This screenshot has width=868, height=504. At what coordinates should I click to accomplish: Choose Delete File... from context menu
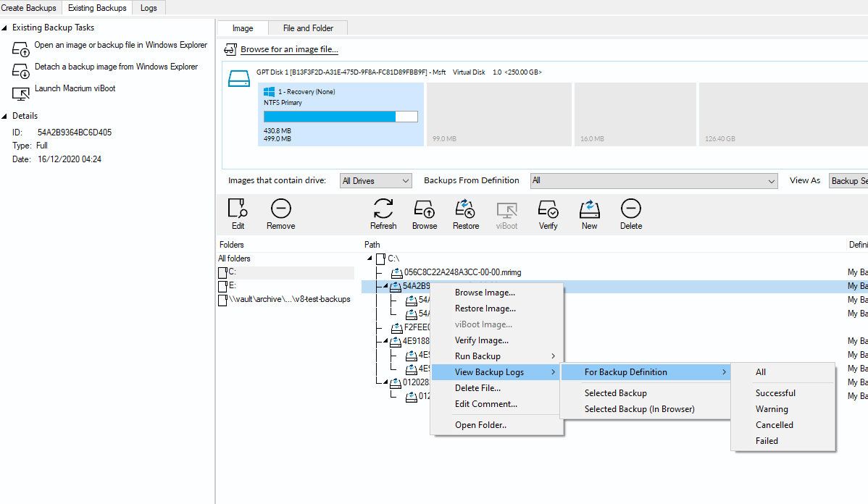click(x=497, y=388)
